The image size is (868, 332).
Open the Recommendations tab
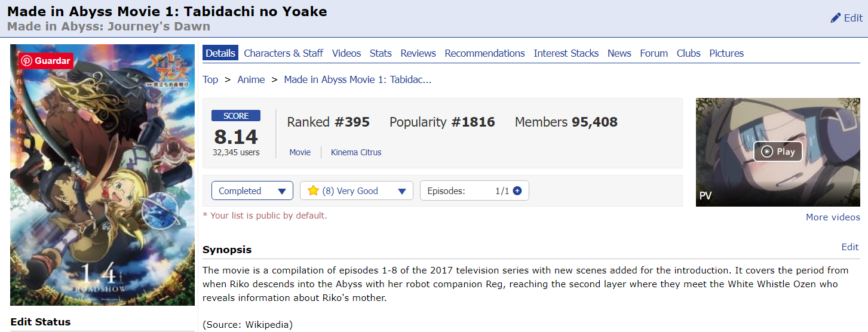pos(484,53)
